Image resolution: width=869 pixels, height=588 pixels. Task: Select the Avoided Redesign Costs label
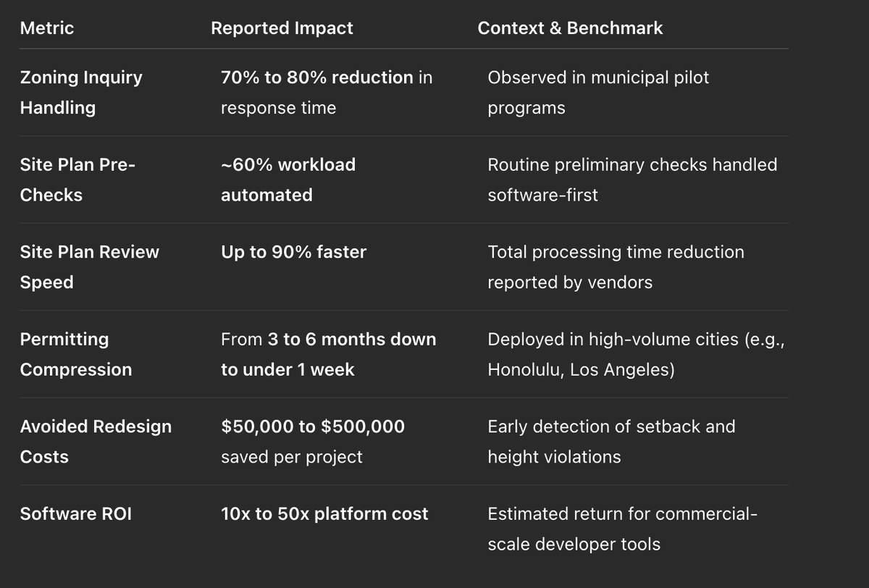click(96, 441)
